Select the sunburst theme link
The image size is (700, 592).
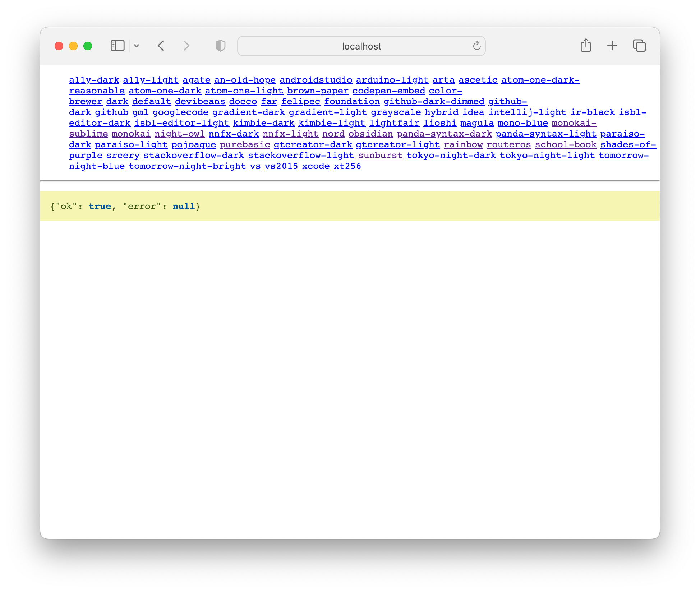(380, 156)
